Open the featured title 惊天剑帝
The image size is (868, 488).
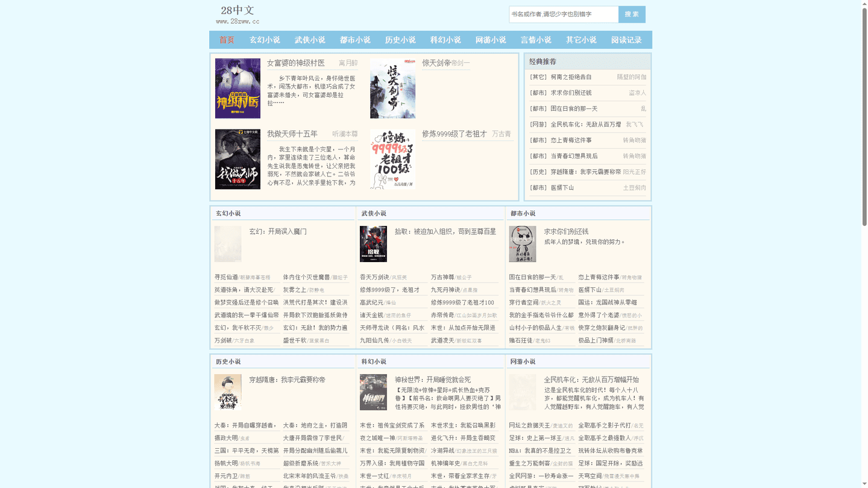click(436, 63)
